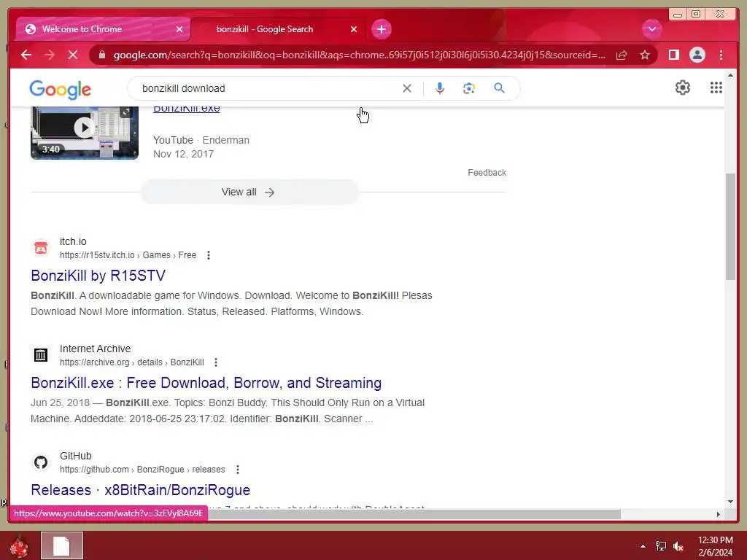This screenshot has height=560, width=747.
Task: Switch to the Welcome to Chrome tab
Action: click(103, 29)
